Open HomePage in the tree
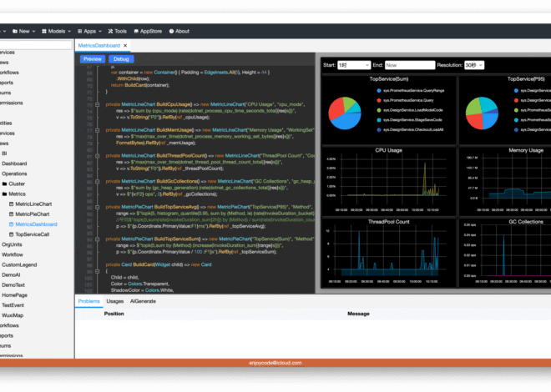Viewport: 551px width, 392px height. [14, 296]
